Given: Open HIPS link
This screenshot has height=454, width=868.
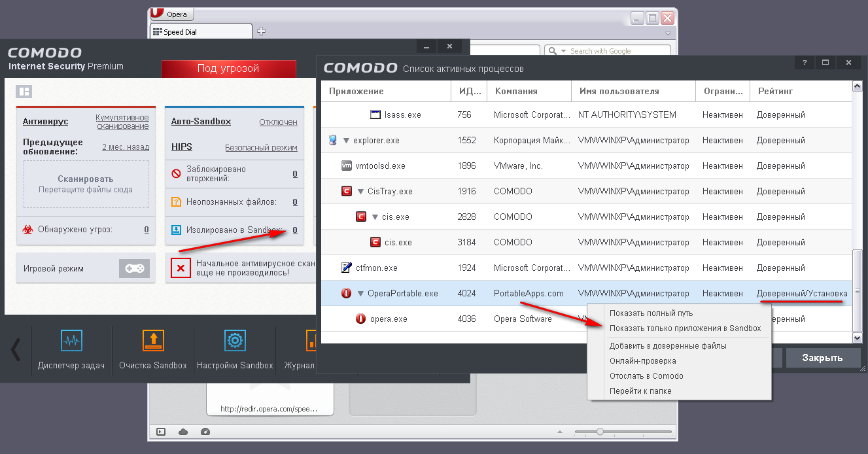Looking at the screenshot, I should (182, 147).
